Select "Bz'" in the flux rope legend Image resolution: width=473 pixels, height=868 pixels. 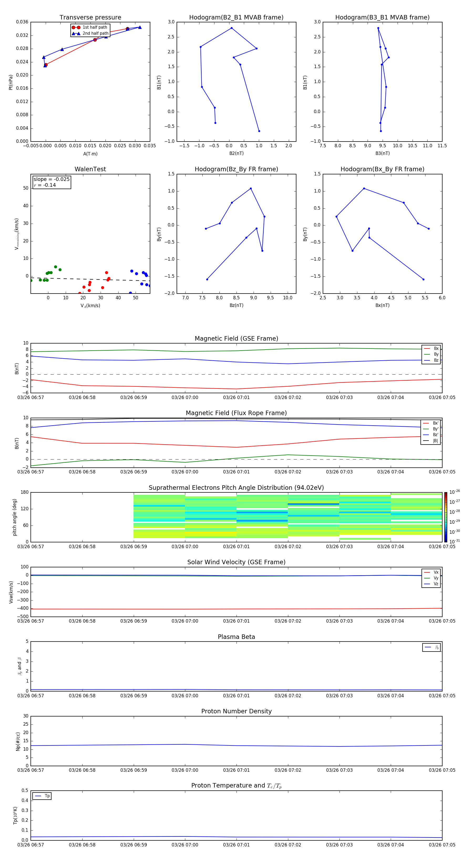click(431, 435)
